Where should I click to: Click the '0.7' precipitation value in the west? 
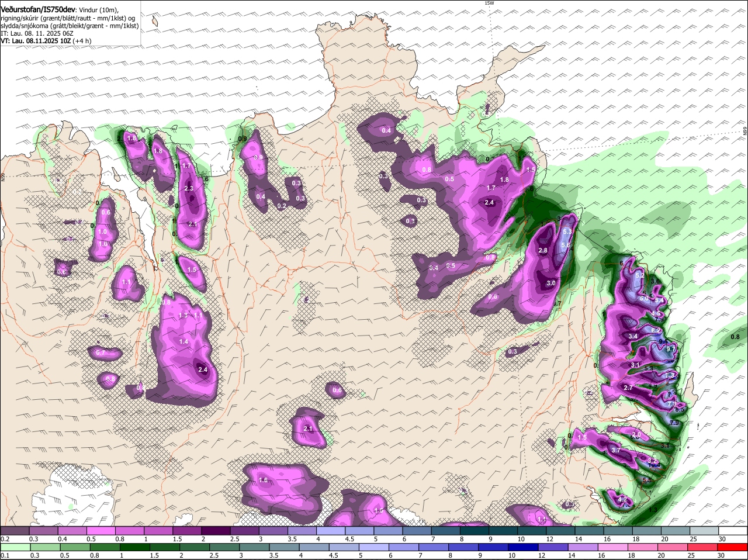tap(101, 352)
